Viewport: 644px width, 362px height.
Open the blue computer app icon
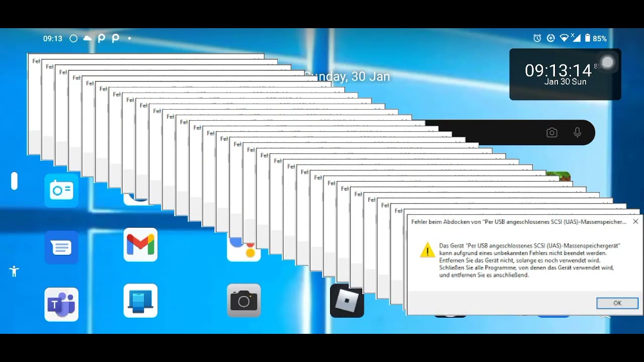[140, 301]
